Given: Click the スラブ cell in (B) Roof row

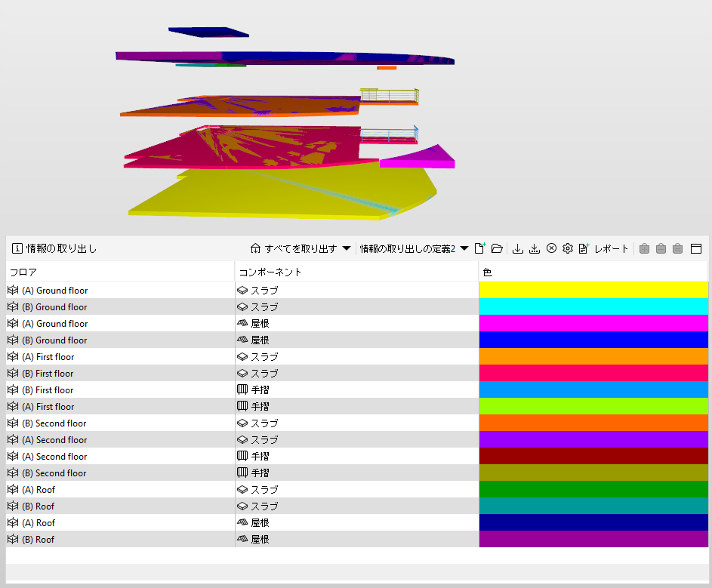Looking at the screenshot, I should point(356,506).
